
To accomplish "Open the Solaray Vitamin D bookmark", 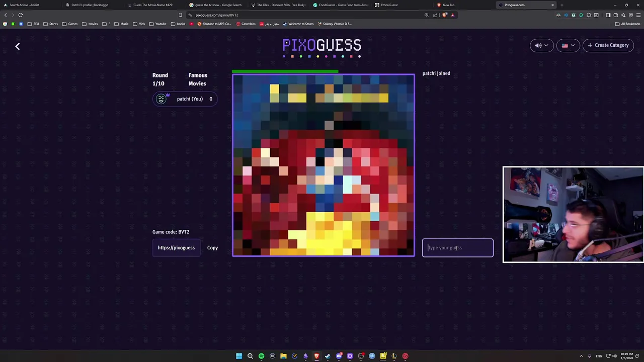I will (x=335, y=24).
